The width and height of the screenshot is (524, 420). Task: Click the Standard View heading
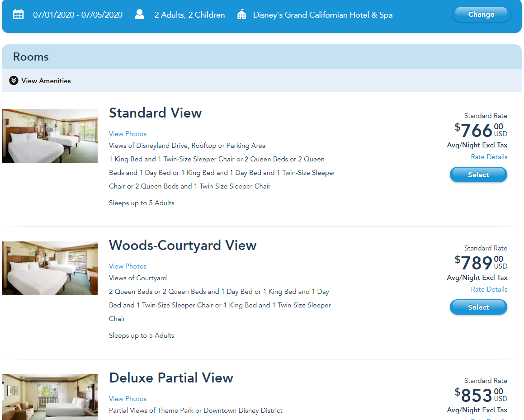(x=155, y=113)
